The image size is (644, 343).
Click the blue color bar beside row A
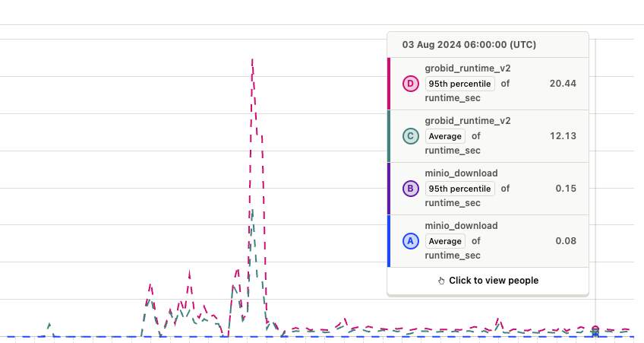point(389,241)
